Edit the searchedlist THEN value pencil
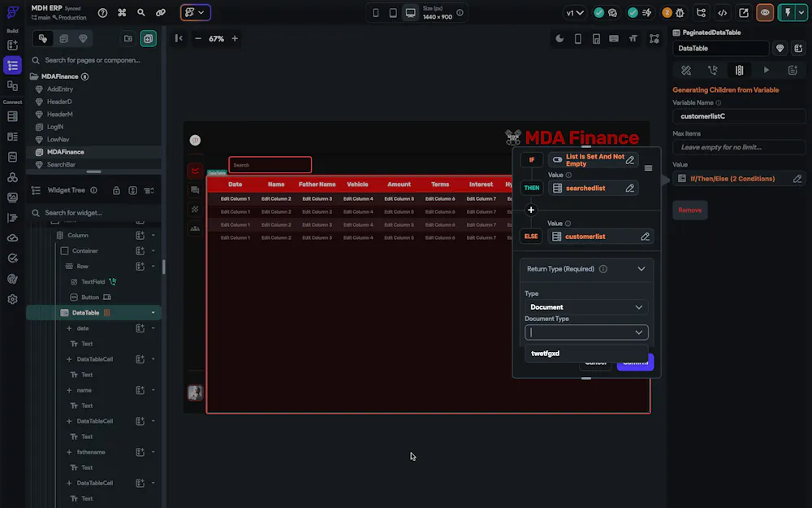Image resolution: width=812 pixels, height=508 pixels. click(630, 189)
